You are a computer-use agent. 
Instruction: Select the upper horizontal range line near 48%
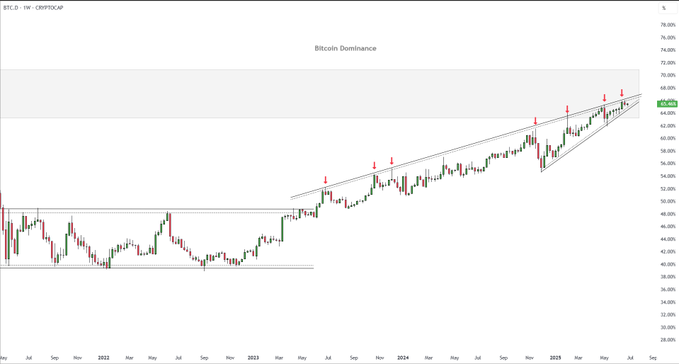point(157,210)
